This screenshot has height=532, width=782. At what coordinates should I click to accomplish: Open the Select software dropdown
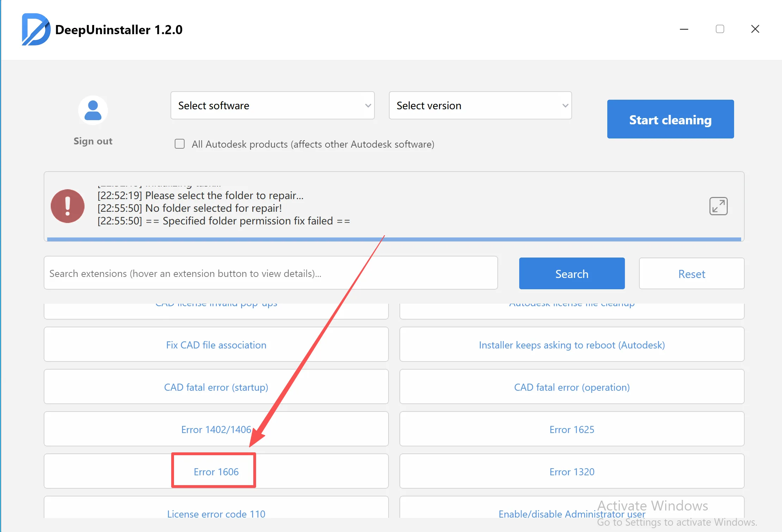pos(272,106)
